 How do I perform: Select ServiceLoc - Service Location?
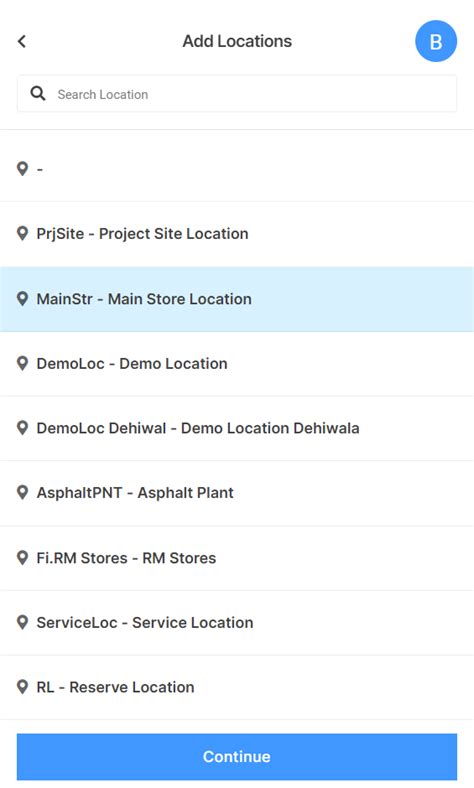pyautogui.click(x=237, y=623)
